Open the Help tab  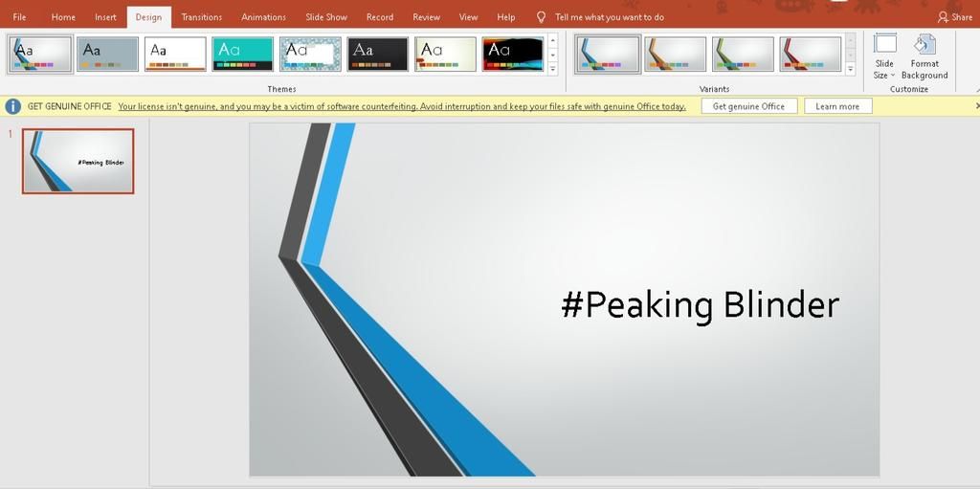click(505, 17)
